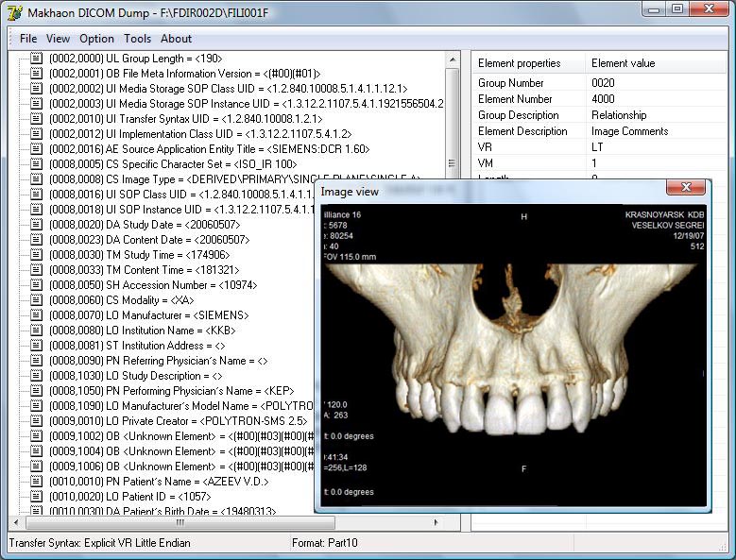The image size is (736, 560).
Task: Open the About menu
Action: pyautogui.click(x=176, y=39)
